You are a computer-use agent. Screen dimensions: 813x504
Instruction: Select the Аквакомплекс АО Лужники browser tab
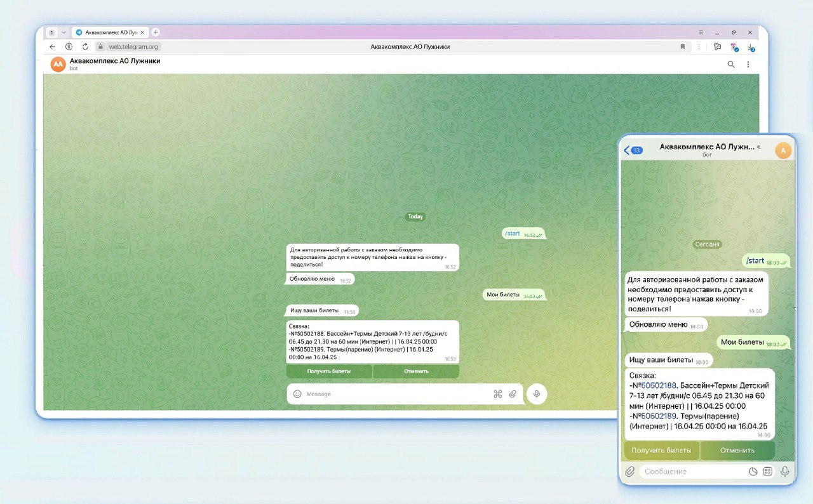(109, 32)
